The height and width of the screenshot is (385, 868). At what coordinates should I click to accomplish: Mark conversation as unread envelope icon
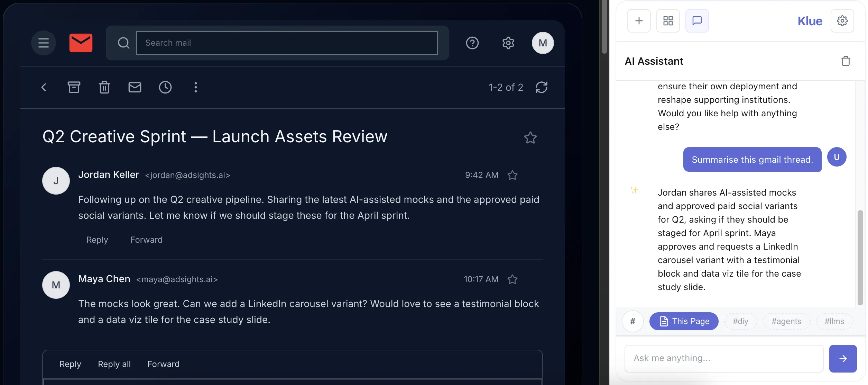[x=135, y=87]
